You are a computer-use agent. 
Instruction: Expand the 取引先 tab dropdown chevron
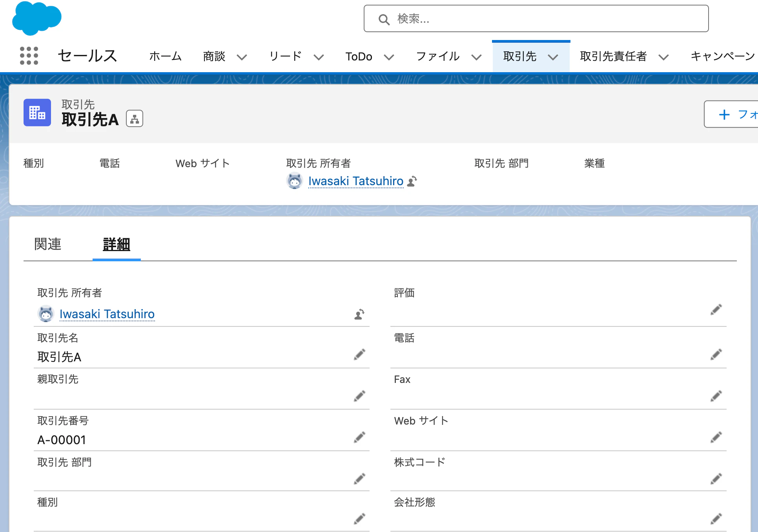tap(553, 57)
